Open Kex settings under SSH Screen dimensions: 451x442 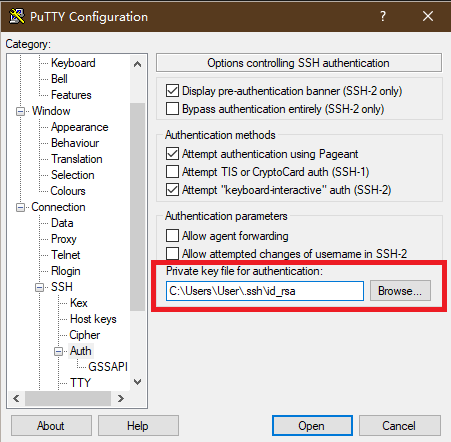(x=79, y=303)
